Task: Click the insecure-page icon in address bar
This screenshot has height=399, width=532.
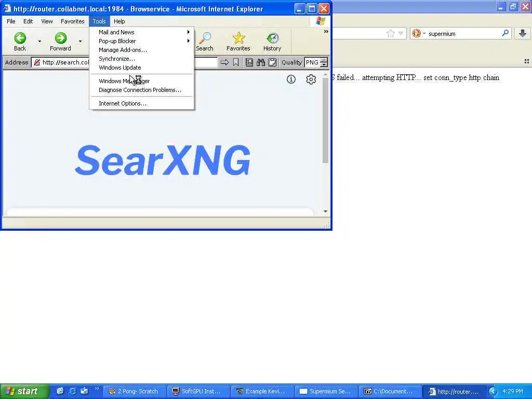Action: pyautogui.click(x=37, y=62)
